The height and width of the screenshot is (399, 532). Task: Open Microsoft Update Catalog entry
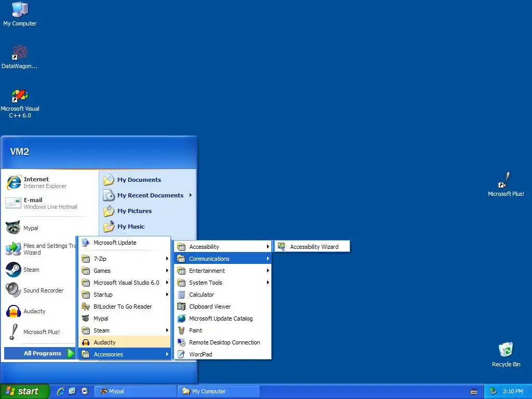click(x=222, y=318)
